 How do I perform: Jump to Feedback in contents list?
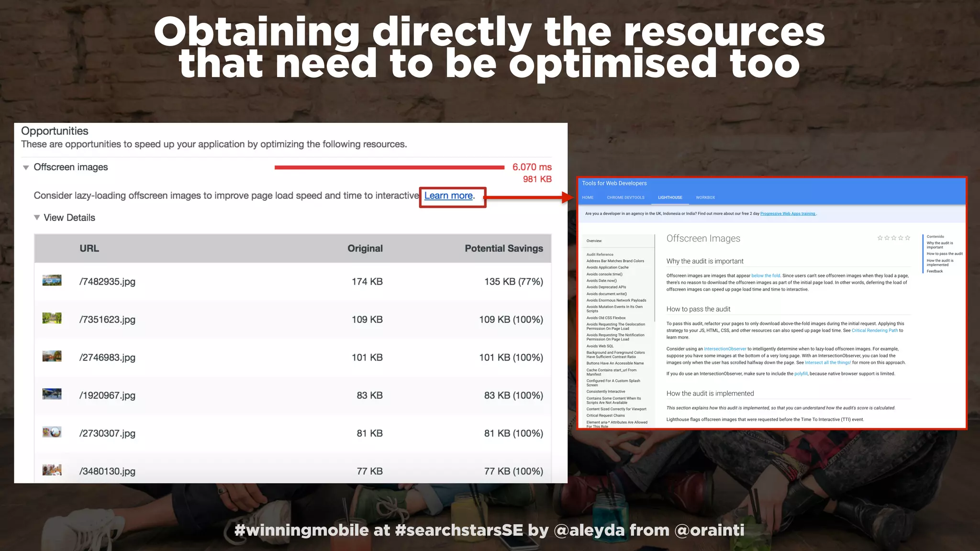(x=935, y=271)
